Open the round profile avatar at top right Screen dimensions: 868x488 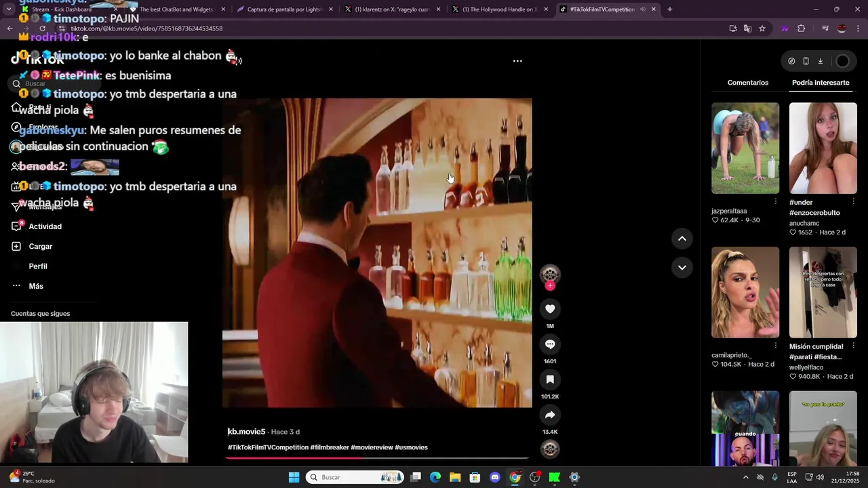(842, 61)
